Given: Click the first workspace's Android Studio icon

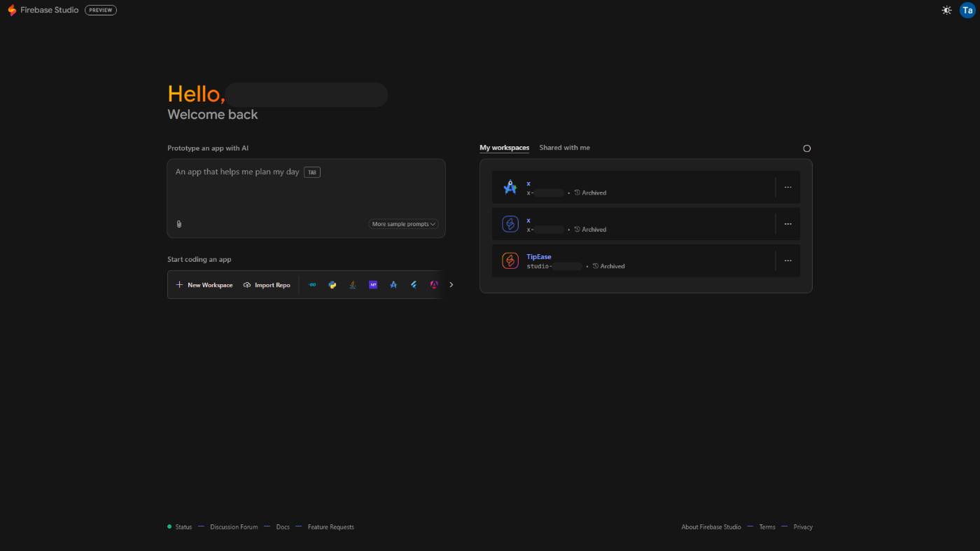Looking at the screenshot, I should [510, 188].
